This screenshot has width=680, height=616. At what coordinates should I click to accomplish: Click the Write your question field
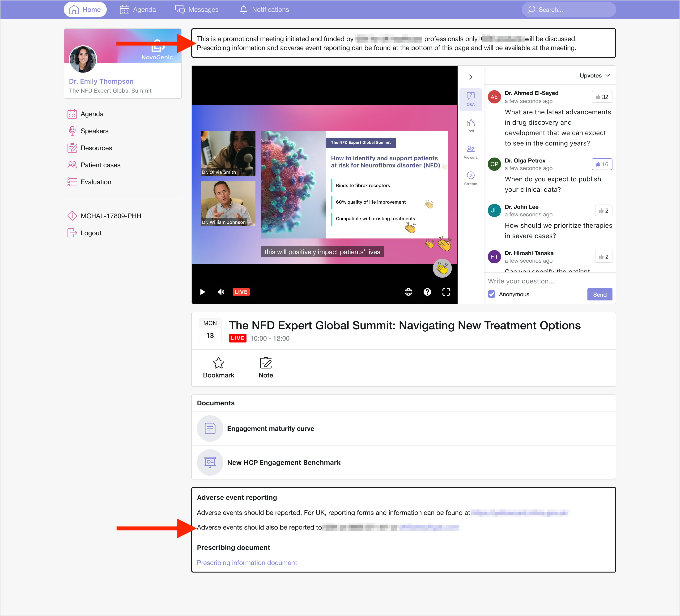[550, 281]
